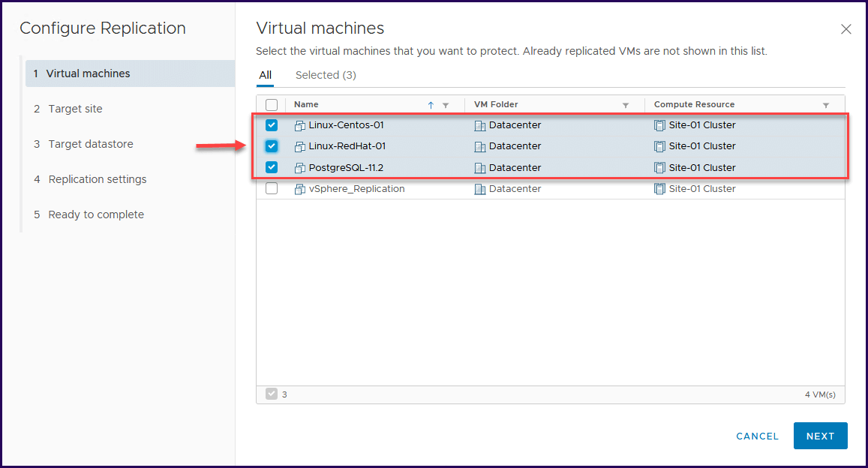Viewport: 868px width, 468px height.
Task: Click Site-01 Cluster text in vSphere_Replication row
Action: pos(702,189)
